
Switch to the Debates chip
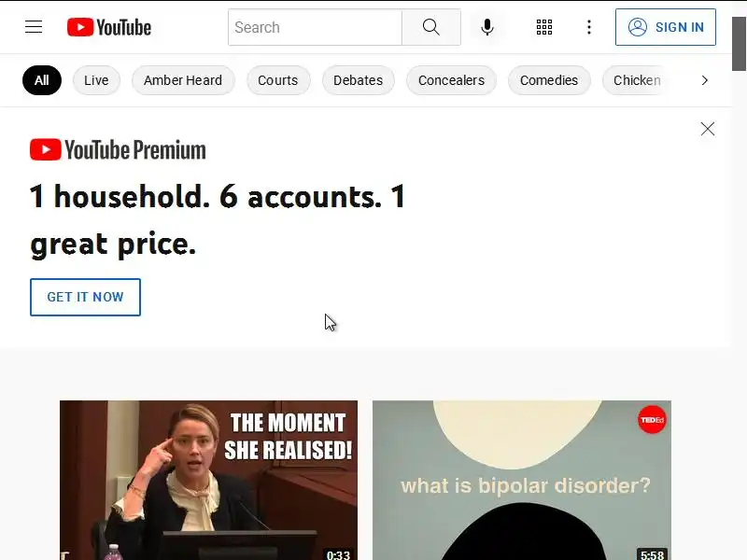coord(358,80)
